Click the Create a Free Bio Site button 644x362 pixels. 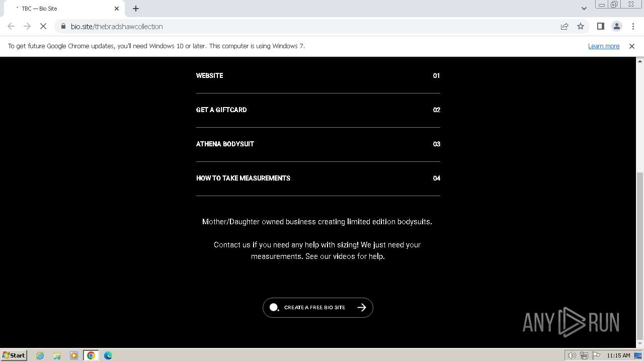click(318, 308)
